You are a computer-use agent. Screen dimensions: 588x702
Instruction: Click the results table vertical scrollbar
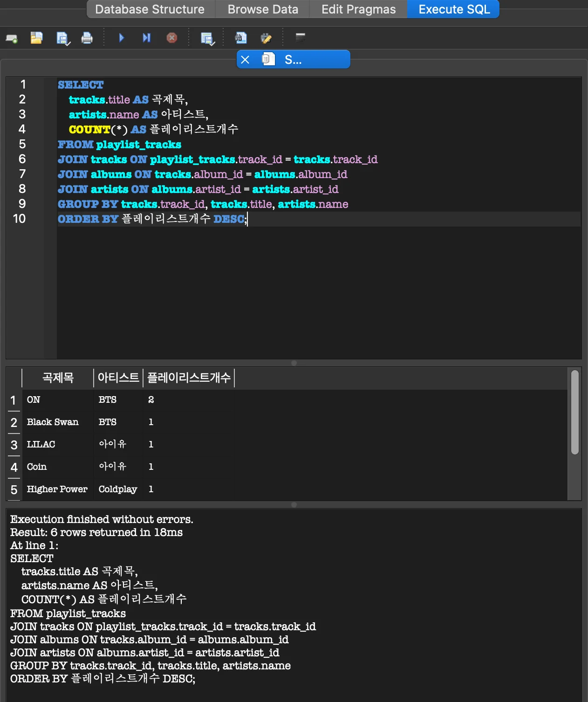pos(575,412)
